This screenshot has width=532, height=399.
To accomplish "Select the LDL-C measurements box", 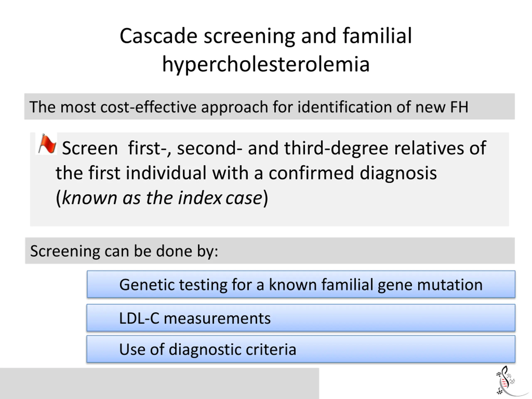I will 301,318.
